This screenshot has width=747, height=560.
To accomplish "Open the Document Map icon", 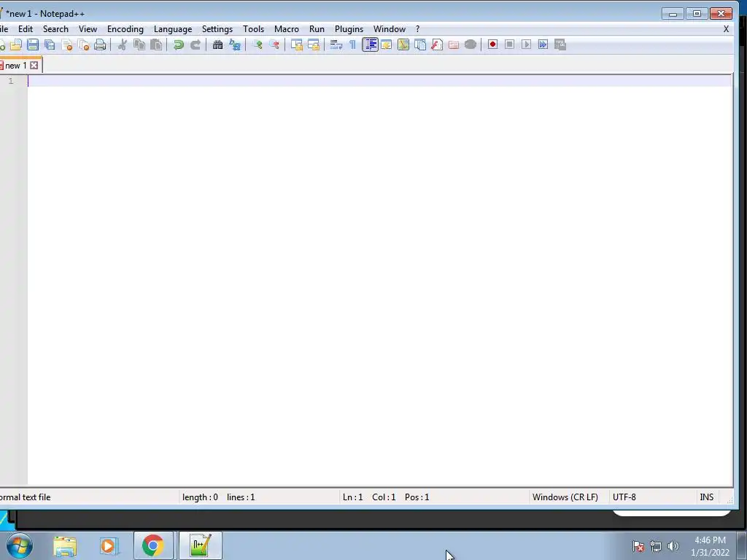I will [x=403, y=44].
